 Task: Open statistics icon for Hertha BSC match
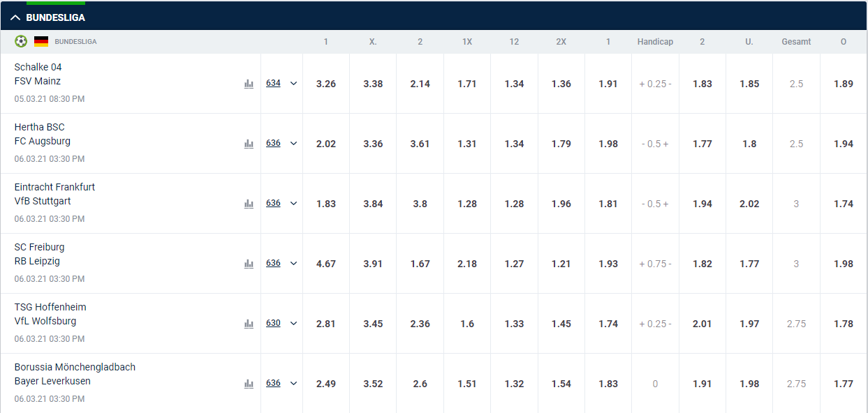(249, 144)
